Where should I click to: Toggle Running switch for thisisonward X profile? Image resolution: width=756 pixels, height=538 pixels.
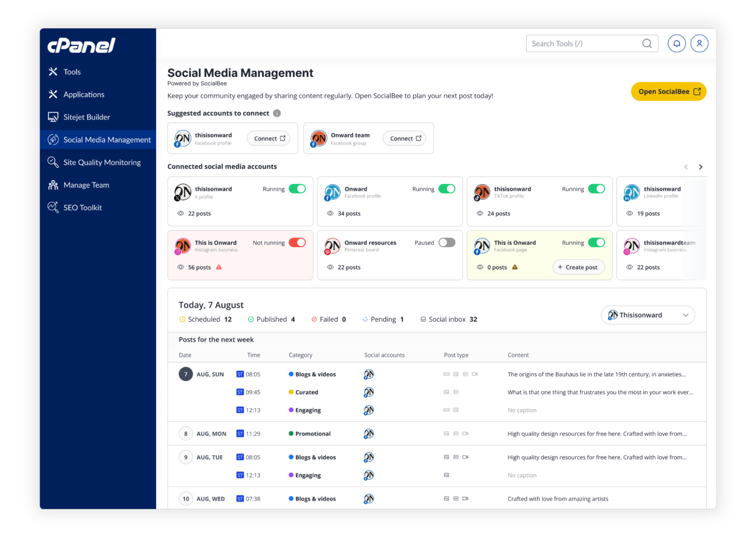click(x=297, y=189)
